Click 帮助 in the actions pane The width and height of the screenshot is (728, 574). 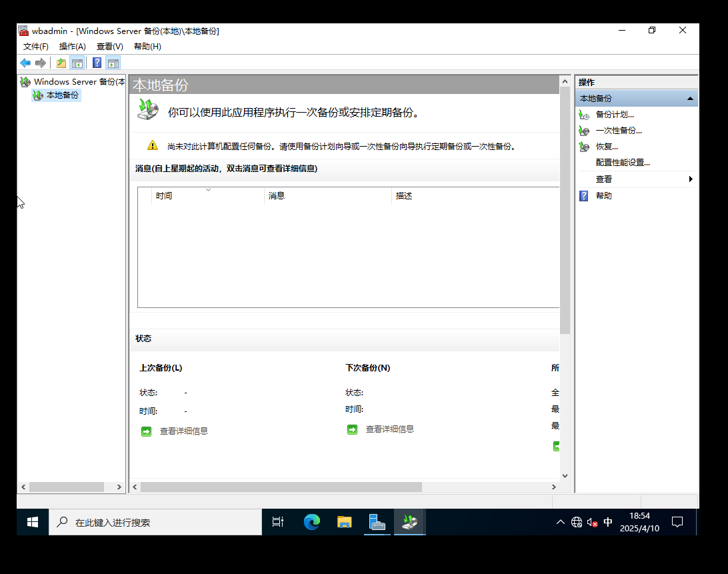603,196
